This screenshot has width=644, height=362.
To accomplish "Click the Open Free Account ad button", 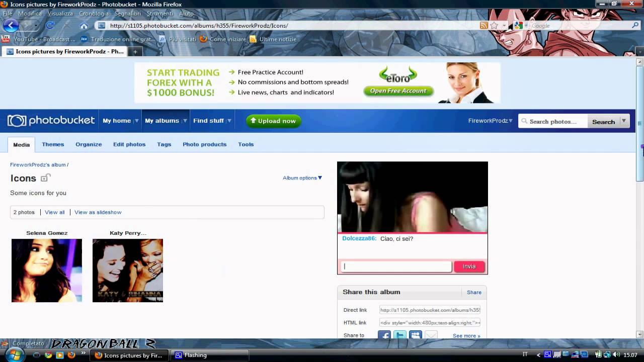I will [398, 91].
